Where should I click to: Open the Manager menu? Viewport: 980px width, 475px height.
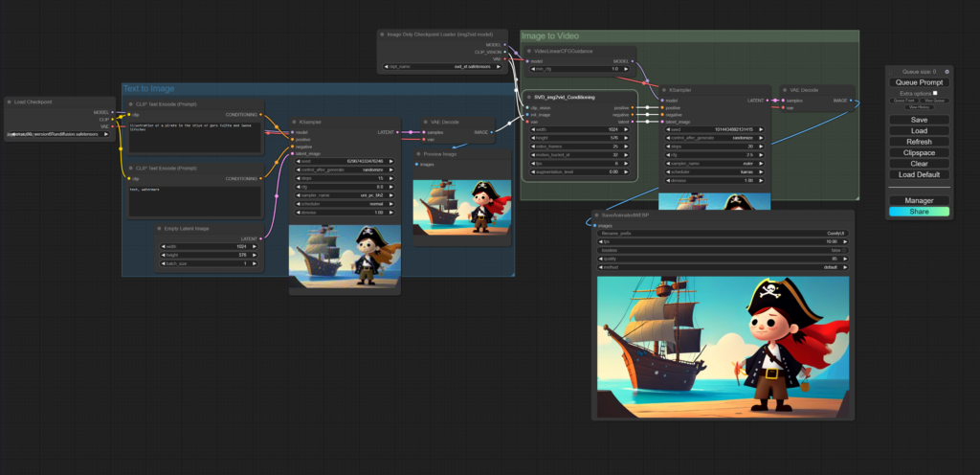(919, 200)
